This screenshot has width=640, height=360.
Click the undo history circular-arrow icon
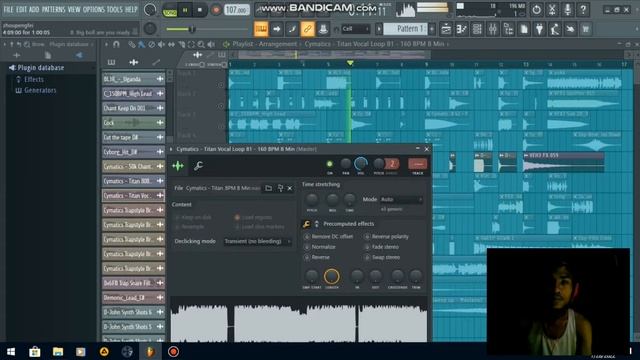pyautogui.click(x=536, y=9)
